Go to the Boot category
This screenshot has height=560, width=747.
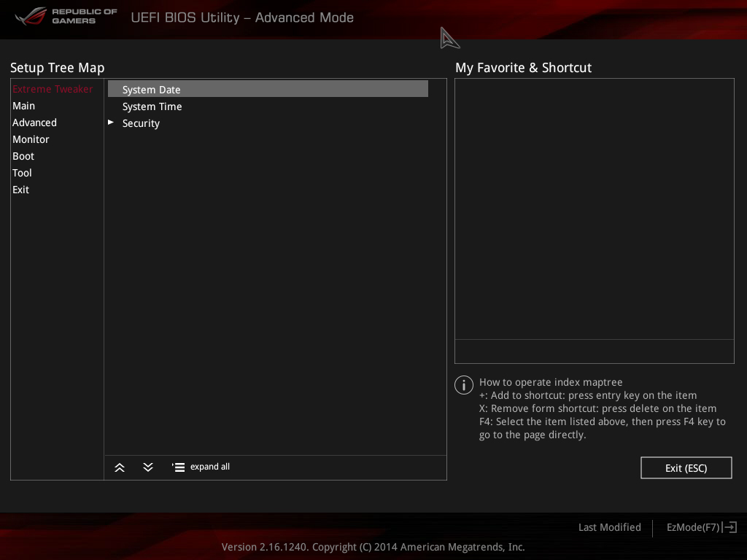click(x=23, y=156)
